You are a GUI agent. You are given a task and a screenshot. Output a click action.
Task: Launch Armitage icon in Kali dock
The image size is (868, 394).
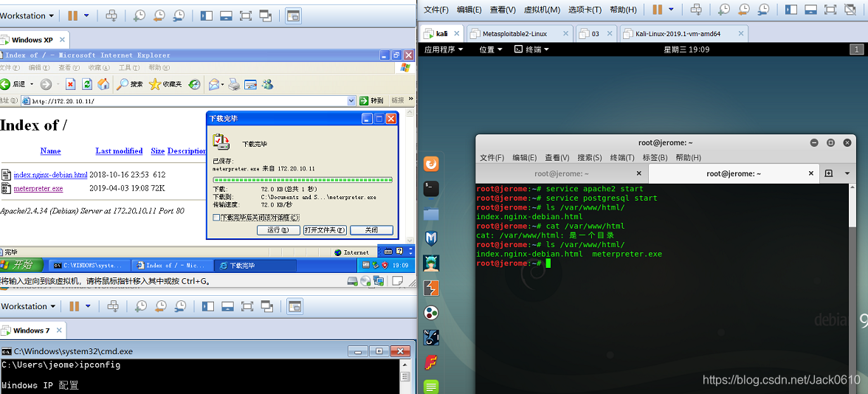tap(431, 263)
